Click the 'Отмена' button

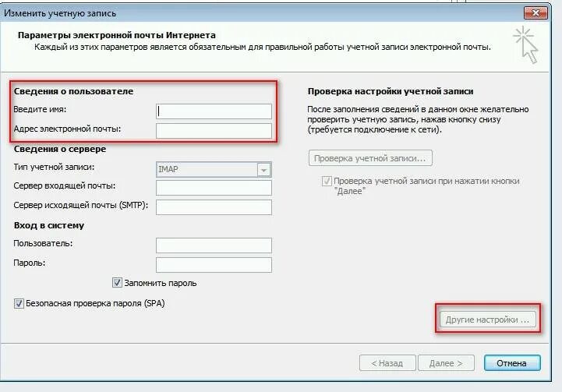(512, 363)
